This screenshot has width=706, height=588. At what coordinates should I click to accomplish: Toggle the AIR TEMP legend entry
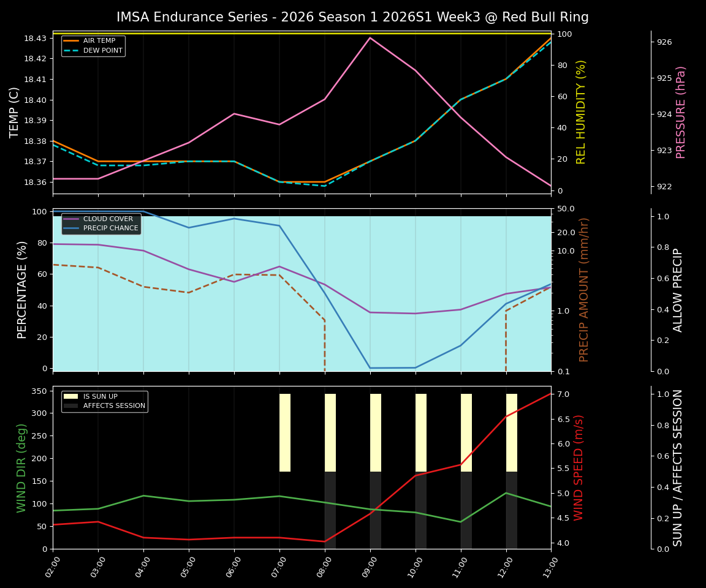pyautogui.click(x=98, y=42)
